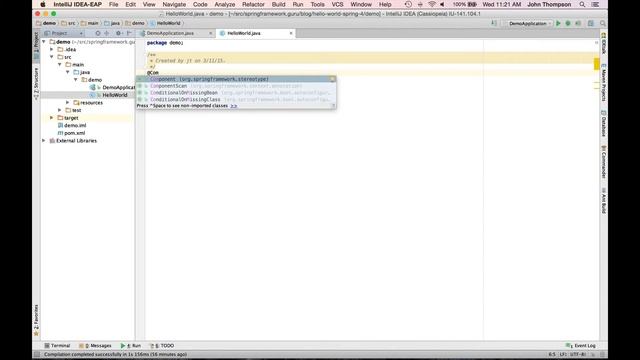Open the Run tool window
This screenshot has height=360, width=640.
(131, 346)
